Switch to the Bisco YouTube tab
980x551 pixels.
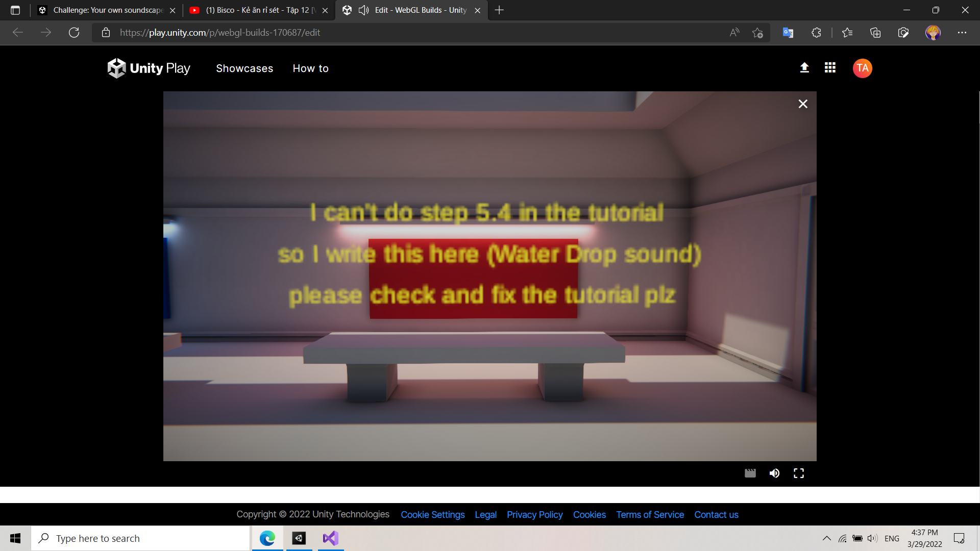pos(255,10)
